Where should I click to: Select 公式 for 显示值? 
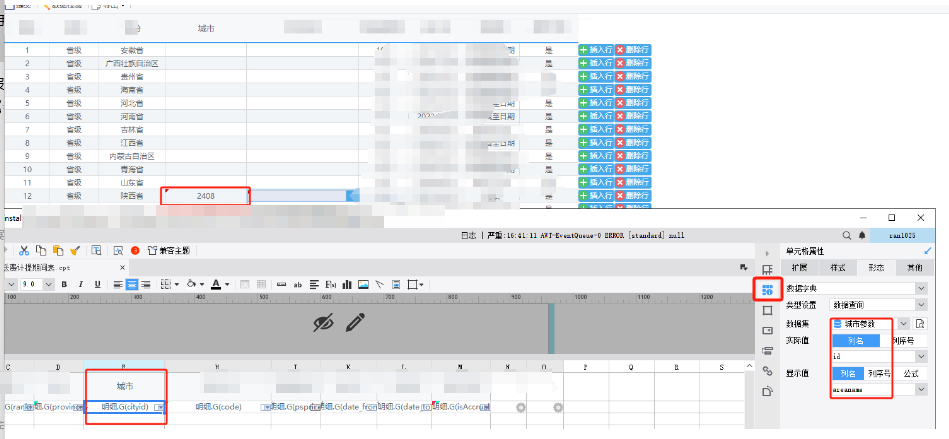pos(910,374)
